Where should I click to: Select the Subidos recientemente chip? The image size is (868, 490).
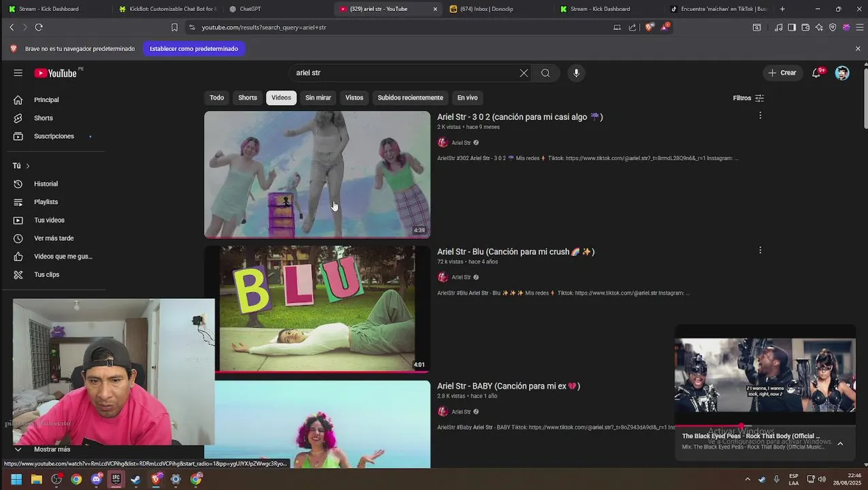tap(411, 97)
